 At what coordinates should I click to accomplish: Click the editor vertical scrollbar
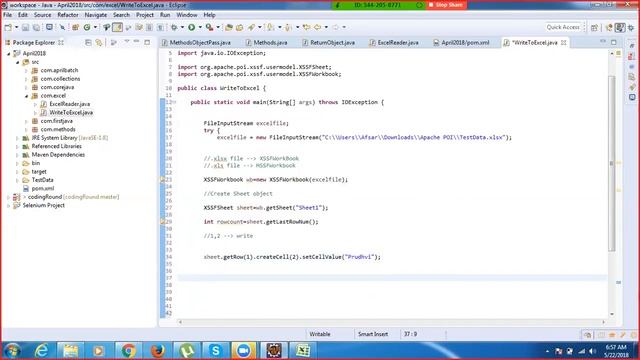point(611,163)
